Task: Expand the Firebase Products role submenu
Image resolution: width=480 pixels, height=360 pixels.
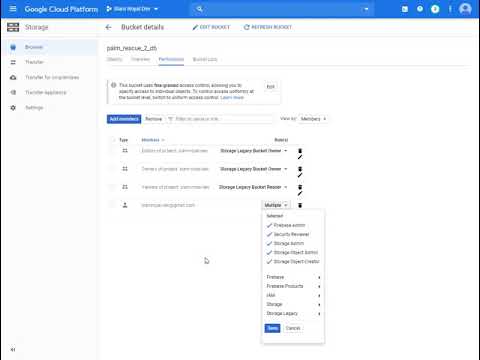Action: (x=293, y=286)
